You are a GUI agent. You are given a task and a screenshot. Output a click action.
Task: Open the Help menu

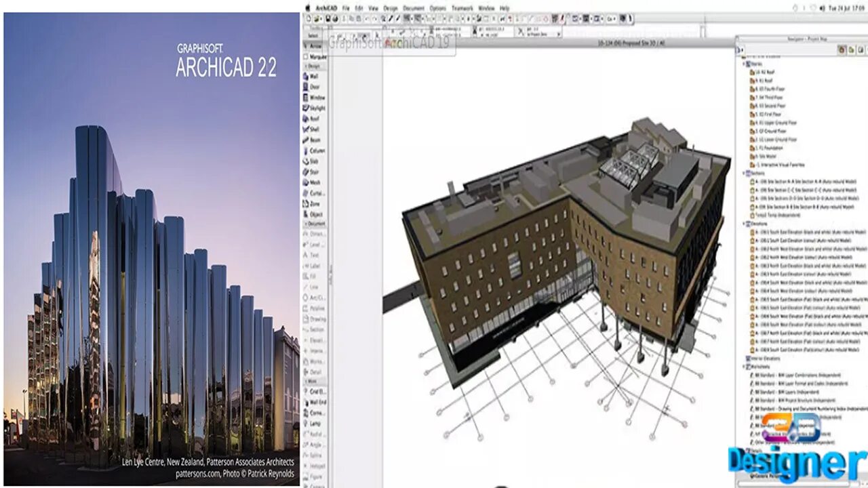coord(505,7)
